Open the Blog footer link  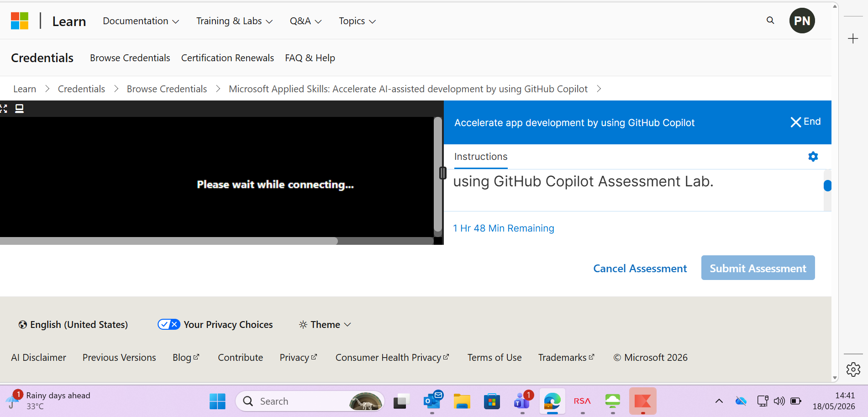186,358
